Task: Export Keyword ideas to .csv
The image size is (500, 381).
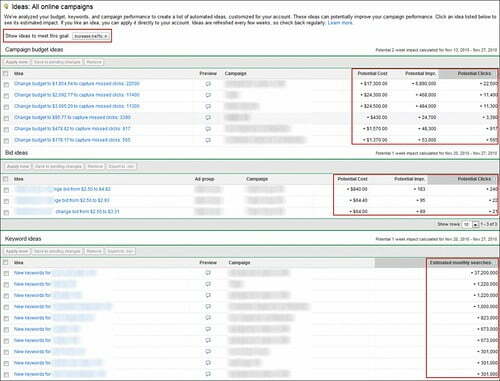Action: click(x=120, y=251)
